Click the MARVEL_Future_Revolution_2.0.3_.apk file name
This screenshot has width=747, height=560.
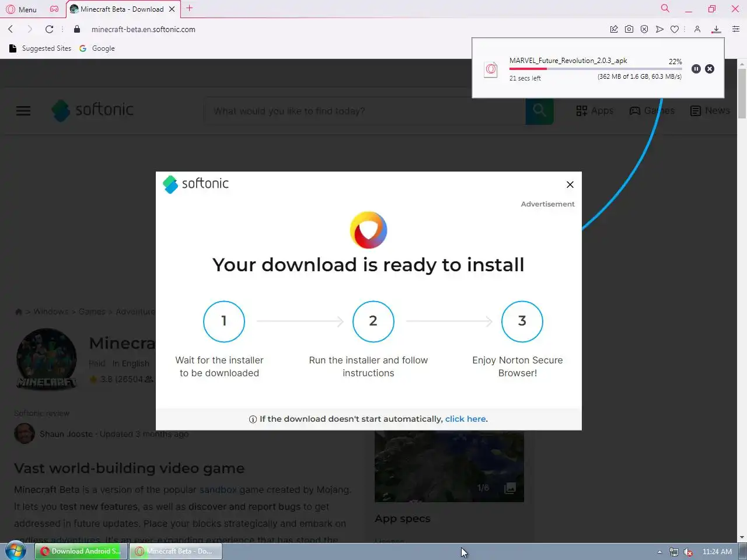(568, 61)
